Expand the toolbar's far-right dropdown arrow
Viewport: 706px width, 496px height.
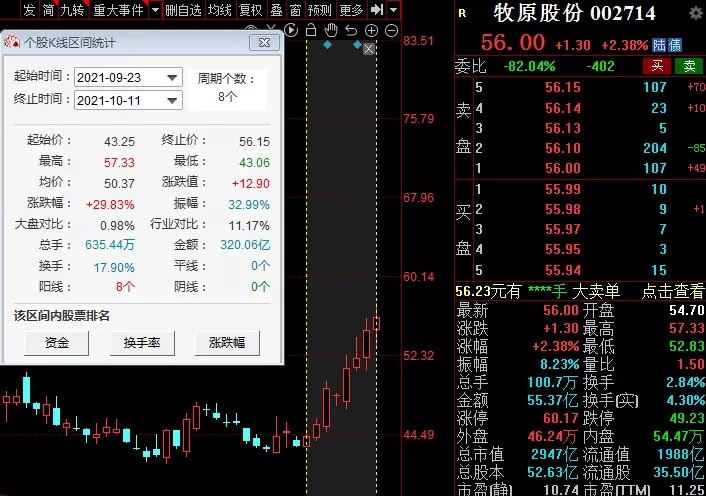tap(394, 9)
